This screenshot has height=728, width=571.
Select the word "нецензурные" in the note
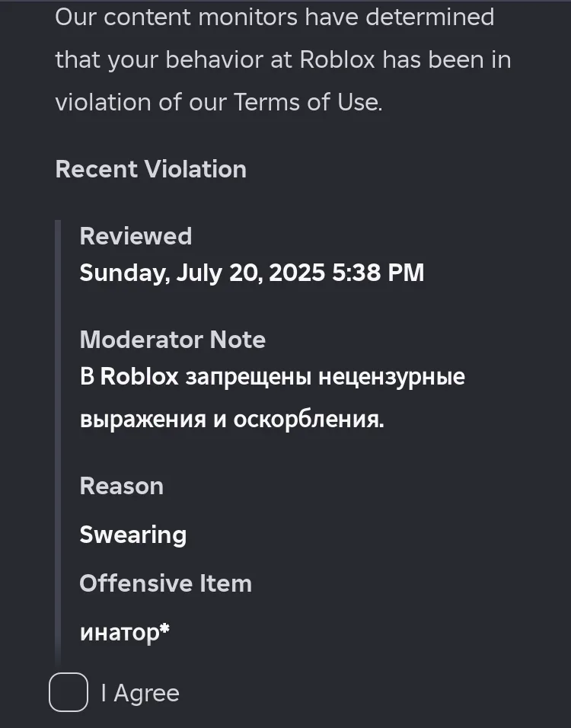pyautogui.click(x=392, y=376)
